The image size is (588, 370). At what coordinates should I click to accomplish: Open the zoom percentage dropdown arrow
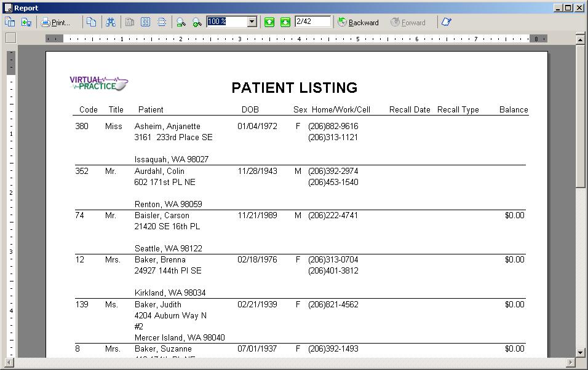coord(252,22)
